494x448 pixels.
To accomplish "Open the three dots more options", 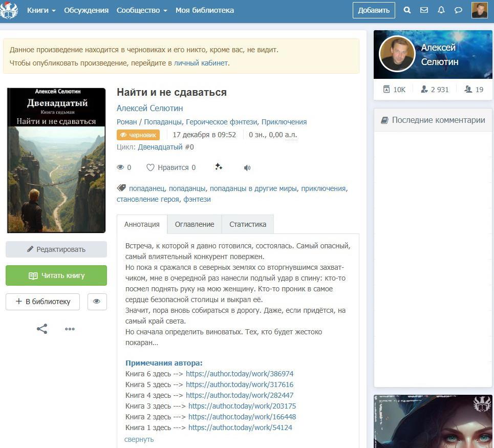I will pos(70,329).
